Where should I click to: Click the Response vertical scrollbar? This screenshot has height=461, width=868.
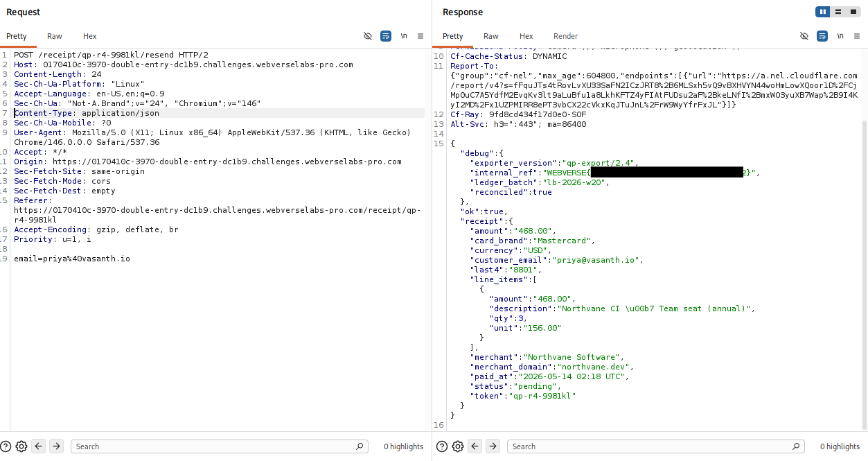point(864,274)
